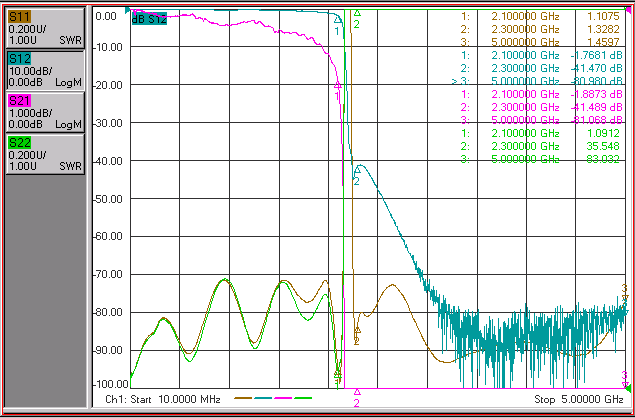This screenshot has height=418, width=635.
Task: Click the -100.00 Y-axis label
Action: [110, 384]
